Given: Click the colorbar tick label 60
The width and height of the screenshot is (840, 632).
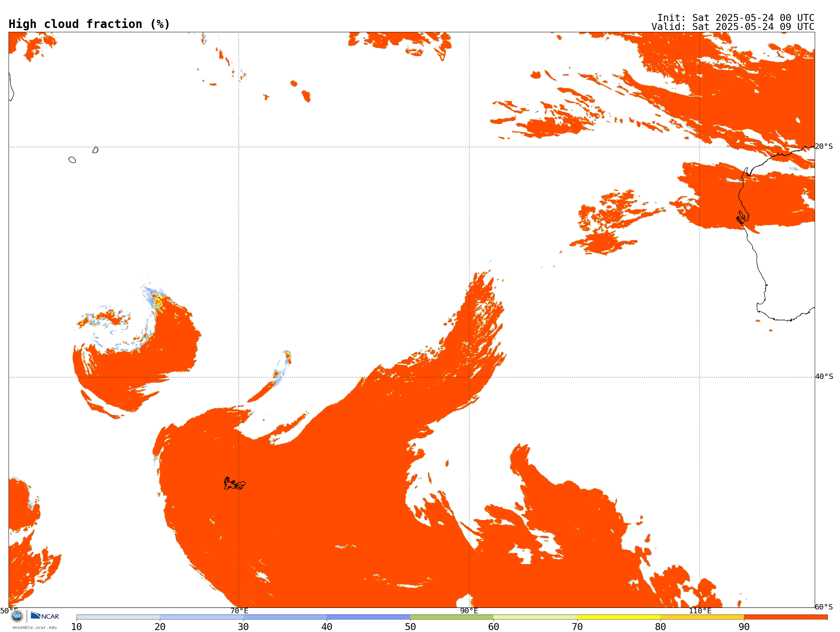Looking at the screenshot, I should 493,627.
